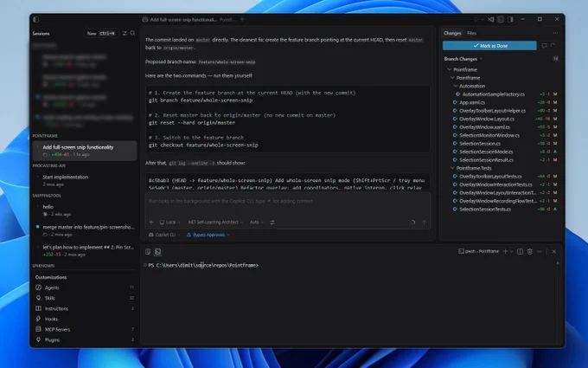This screenshot has height=368, width=588.
Task: Select the terminal view icon above prompt
Action: [158, 252]
